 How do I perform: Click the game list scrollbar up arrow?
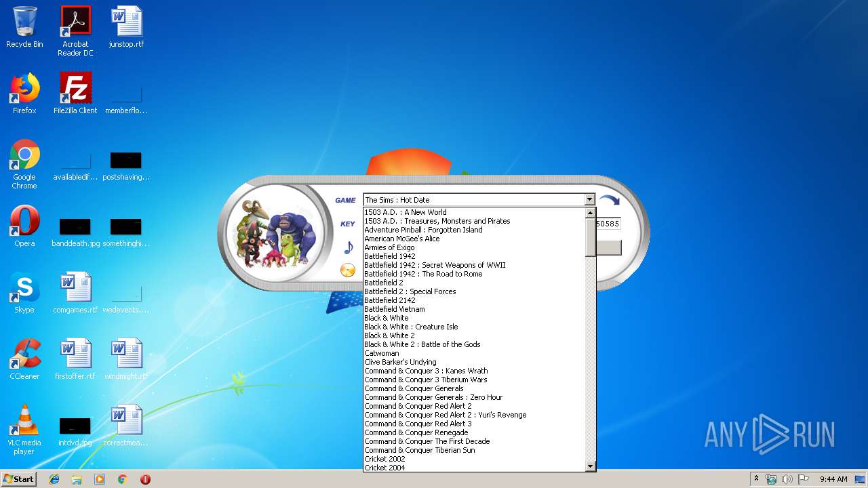click(590, 213)
